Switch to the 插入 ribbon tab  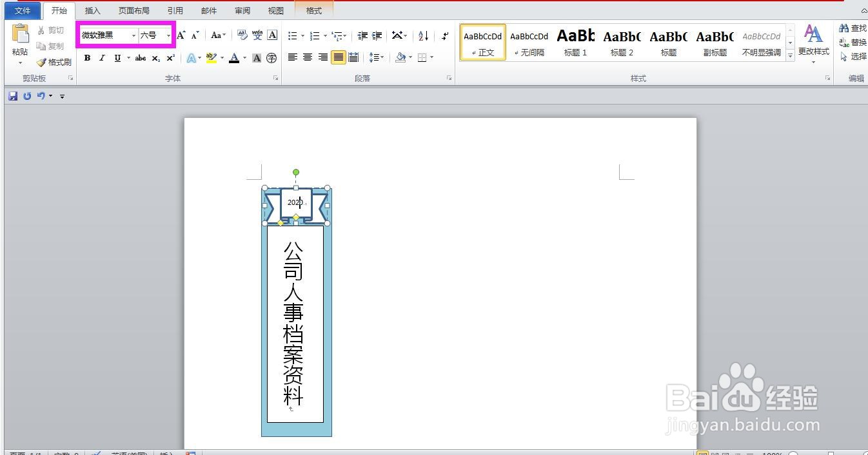pyautogui.click(x=92, y=10)
